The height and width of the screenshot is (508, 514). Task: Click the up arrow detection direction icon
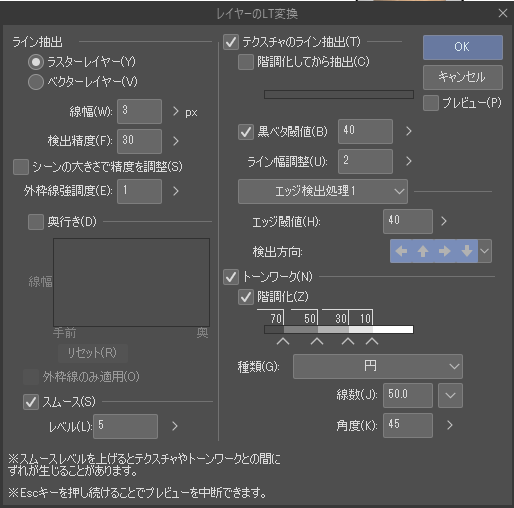(423, 251)
